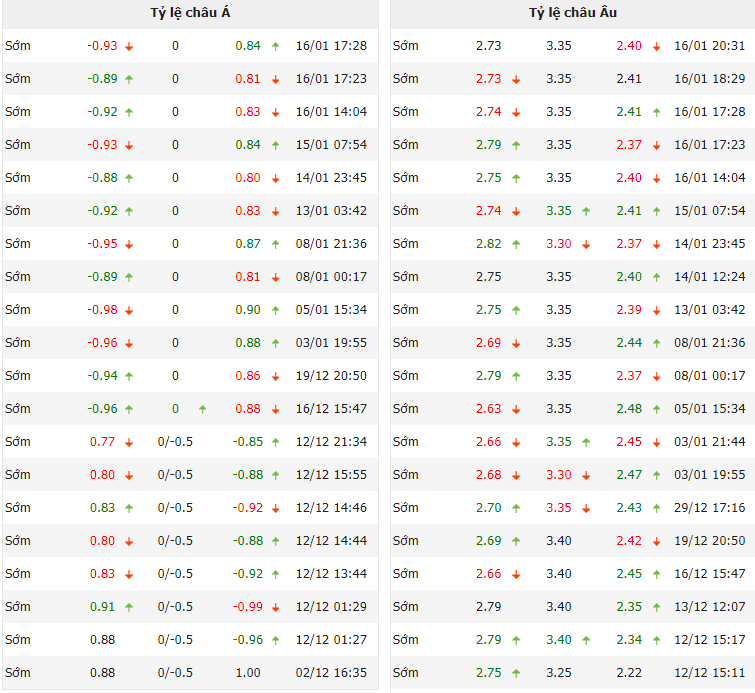Click the 1.00 odds value in Asian table

(x=247, y=673)
